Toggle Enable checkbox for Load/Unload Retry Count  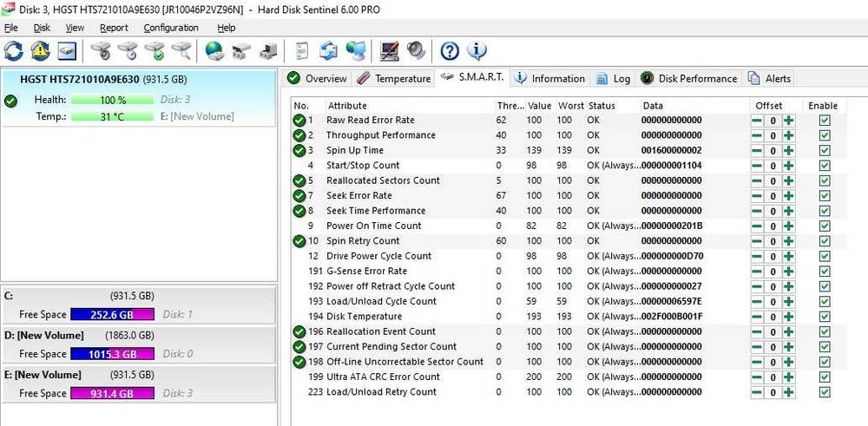pos(825,391)
